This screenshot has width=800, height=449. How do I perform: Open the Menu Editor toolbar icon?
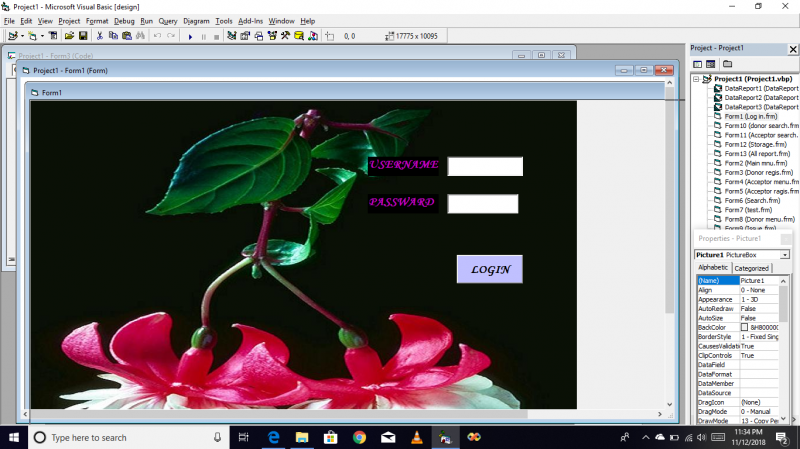tap(53, 36)
